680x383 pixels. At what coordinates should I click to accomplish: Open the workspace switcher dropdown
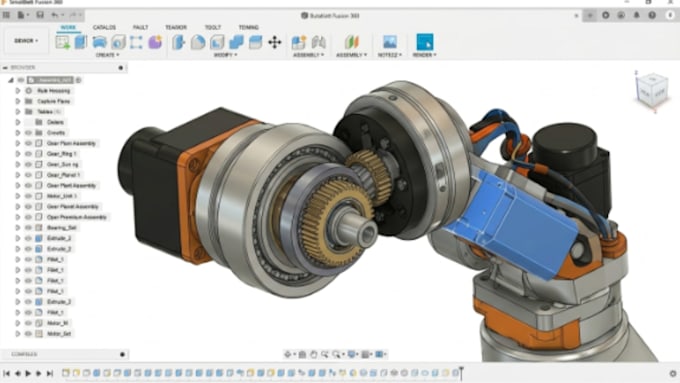26,41
